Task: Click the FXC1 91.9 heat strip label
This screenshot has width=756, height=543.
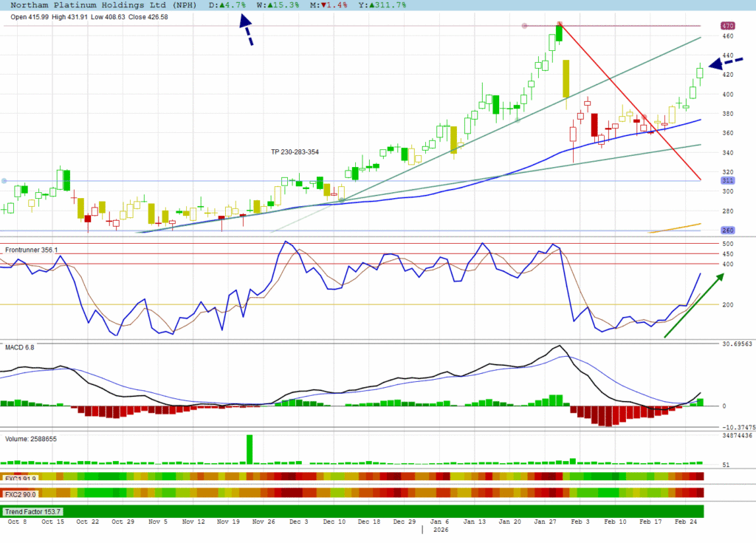Action: [21, 477]
